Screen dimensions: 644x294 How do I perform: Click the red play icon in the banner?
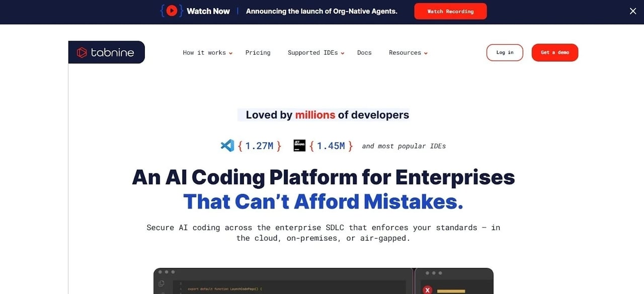(172, 11)
